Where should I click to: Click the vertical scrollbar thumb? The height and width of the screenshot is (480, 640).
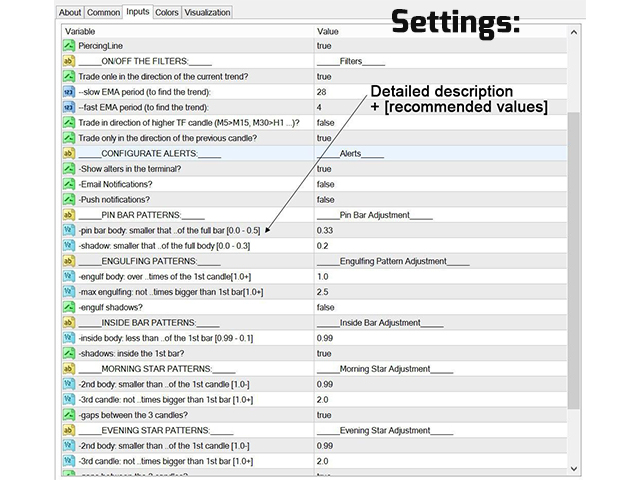point(573,260)
